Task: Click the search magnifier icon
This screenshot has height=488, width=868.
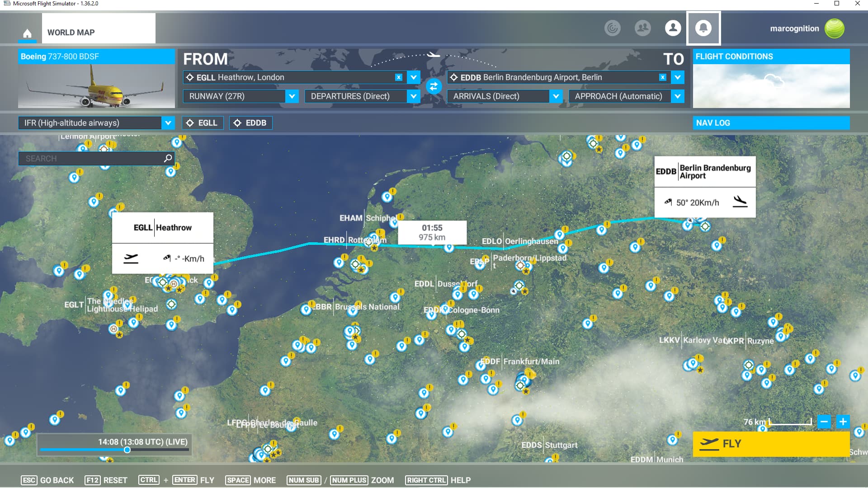Action: (168, 158)
